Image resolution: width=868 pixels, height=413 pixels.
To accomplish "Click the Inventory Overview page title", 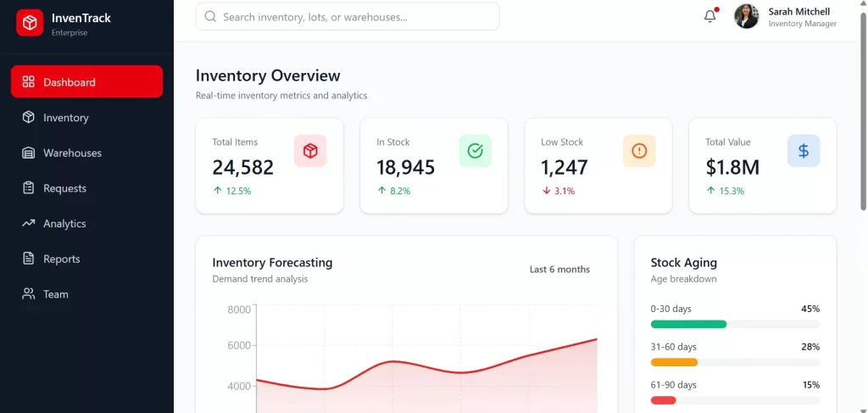I will (268, 75).
